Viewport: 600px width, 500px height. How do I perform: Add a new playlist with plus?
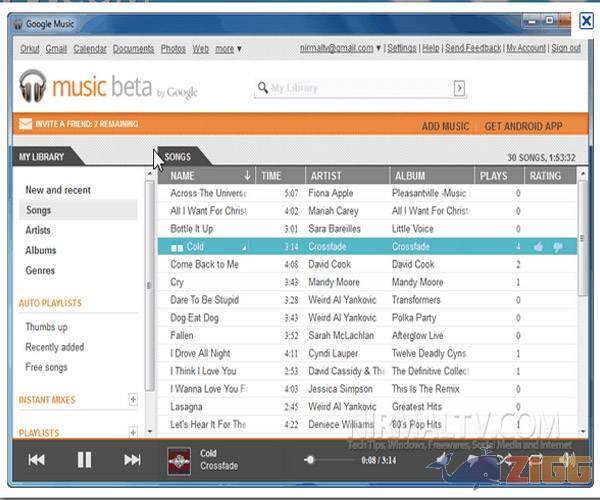tap(133, 432)
